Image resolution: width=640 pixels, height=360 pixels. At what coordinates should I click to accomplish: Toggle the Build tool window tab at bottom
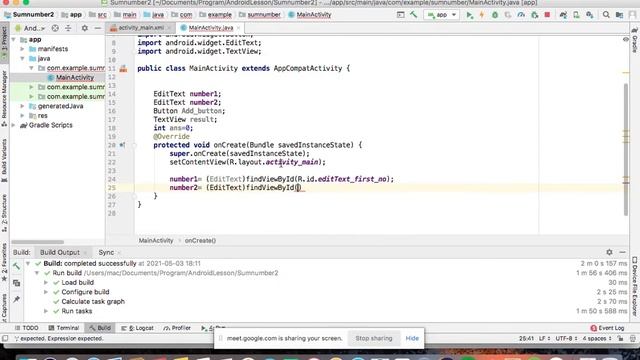click(x=100, y=328)
